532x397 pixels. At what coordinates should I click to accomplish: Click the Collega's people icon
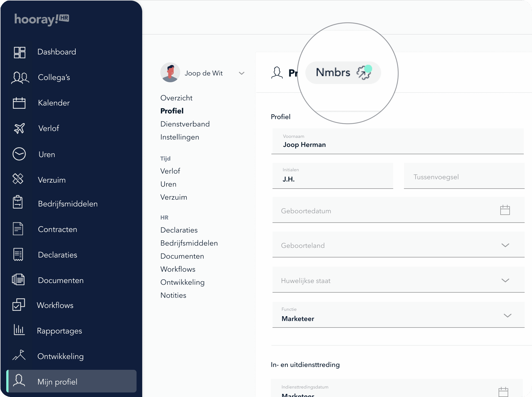point(20,77)
